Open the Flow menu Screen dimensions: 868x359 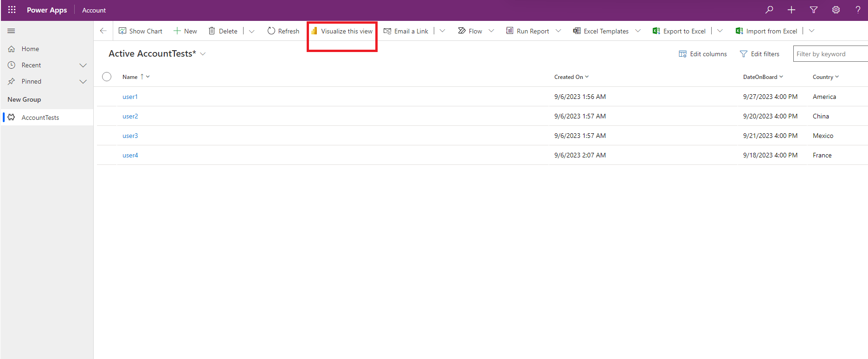476,31
